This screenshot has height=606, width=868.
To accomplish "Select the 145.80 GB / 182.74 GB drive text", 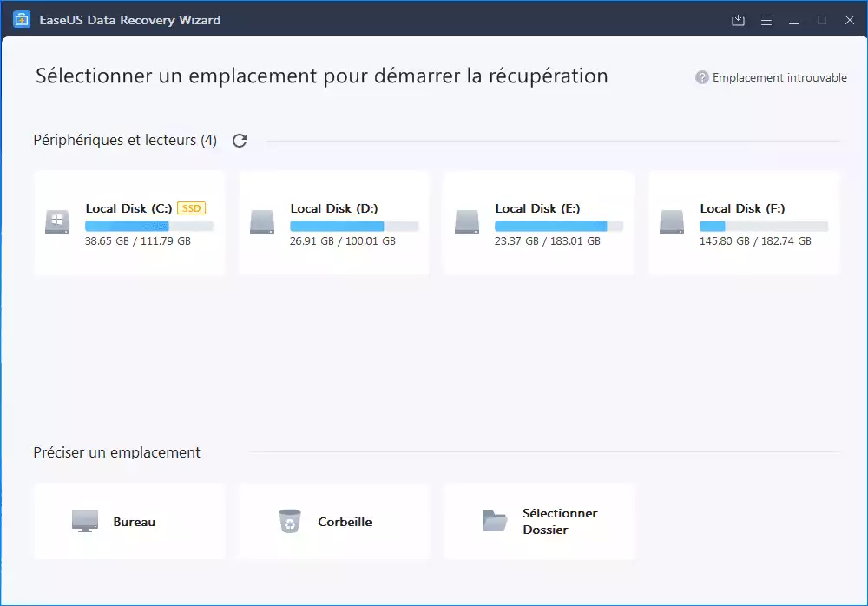I will click(755, 241).
